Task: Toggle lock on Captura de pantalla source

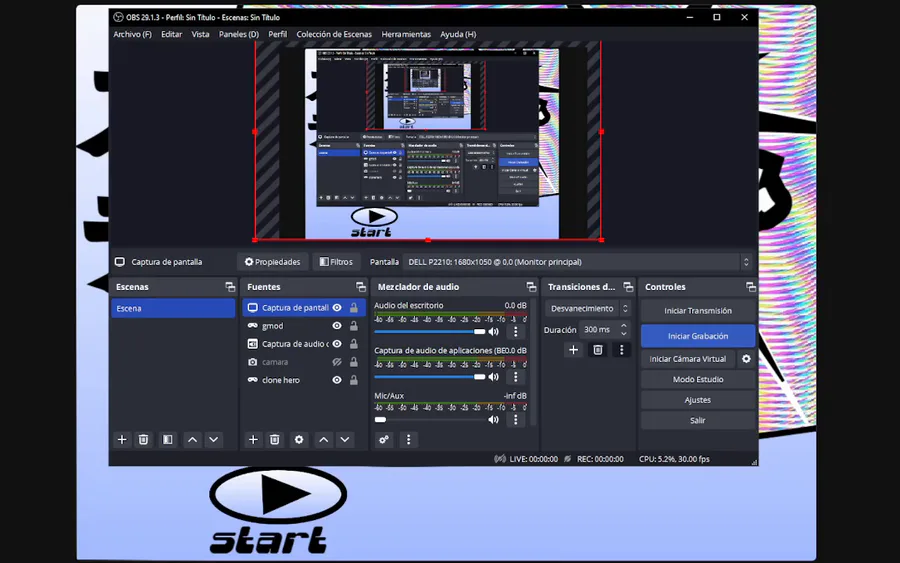Action: pos(354,308)
